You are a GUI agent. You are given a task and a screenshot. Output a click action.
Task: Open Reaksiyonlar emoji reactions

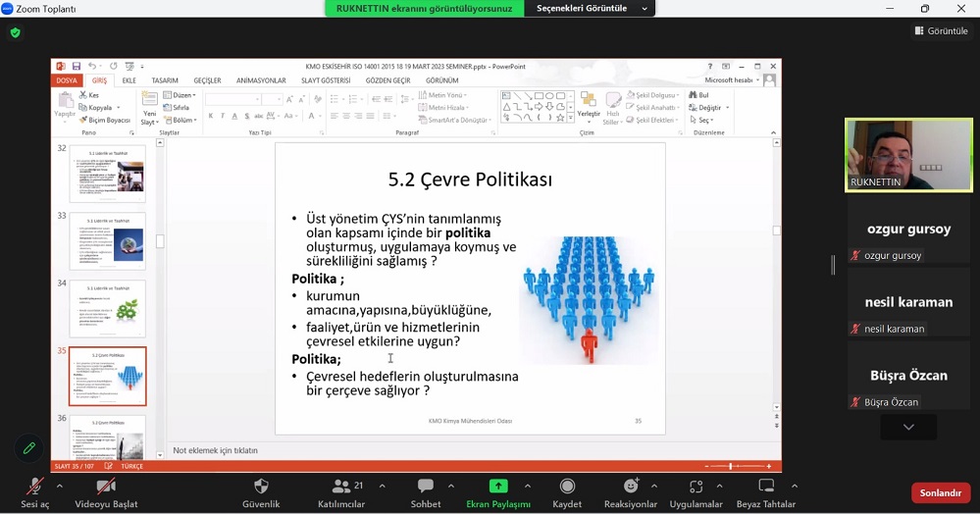point(631,487)
